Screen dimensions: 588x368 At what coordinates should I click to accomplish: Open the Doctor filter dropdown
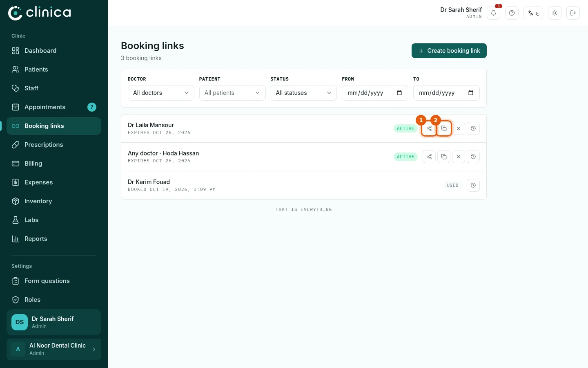161,93
